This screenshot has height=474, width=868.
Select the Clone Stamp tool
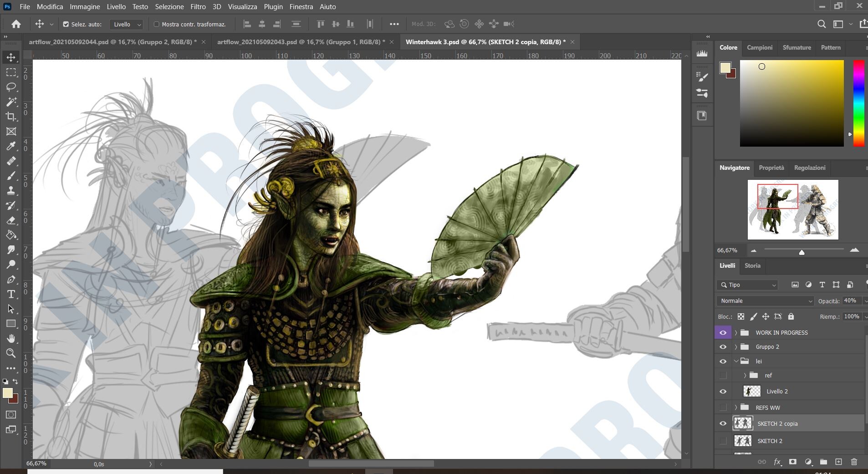[11, 191]
